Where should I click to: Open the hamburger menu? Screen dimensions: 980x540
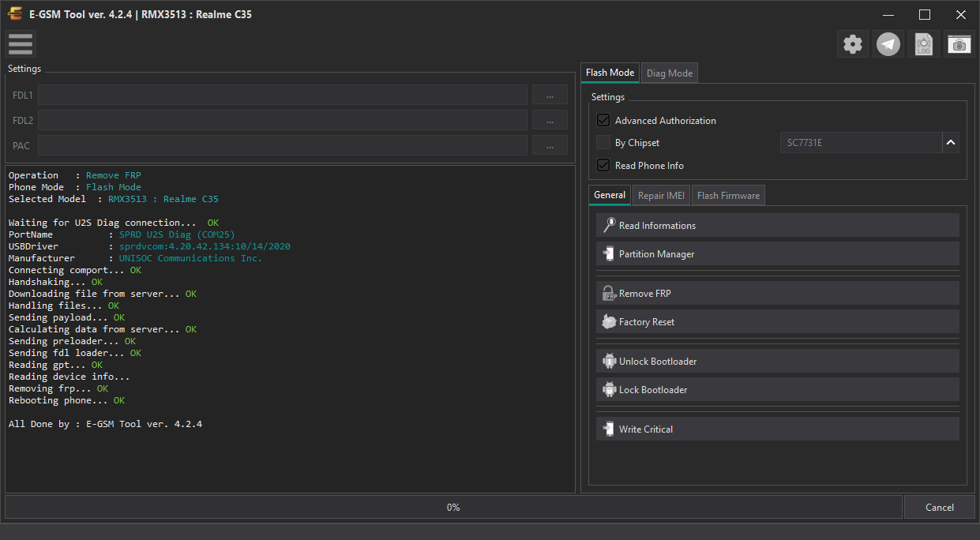coord(21,44)
